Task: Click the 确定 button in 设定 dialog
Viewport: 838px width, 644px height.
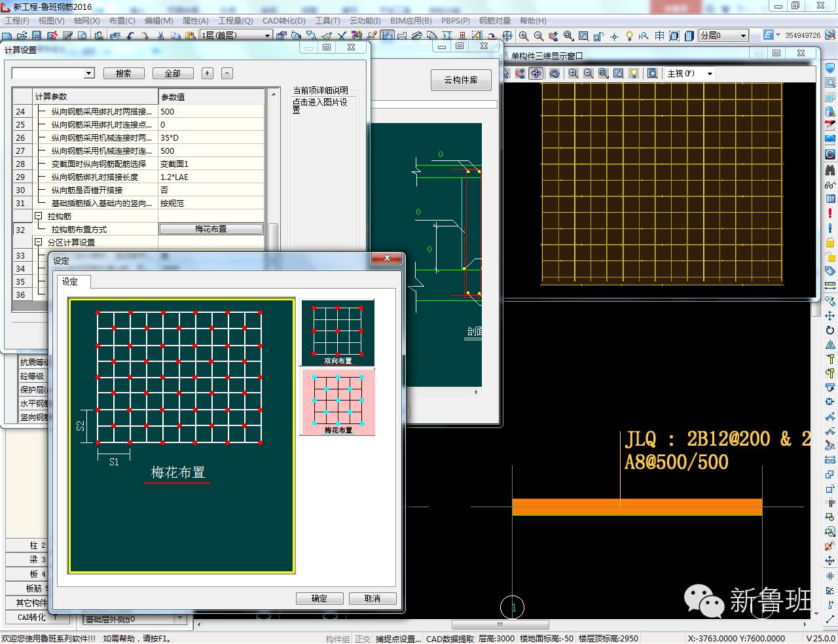Action: click(x=319, y=598)
